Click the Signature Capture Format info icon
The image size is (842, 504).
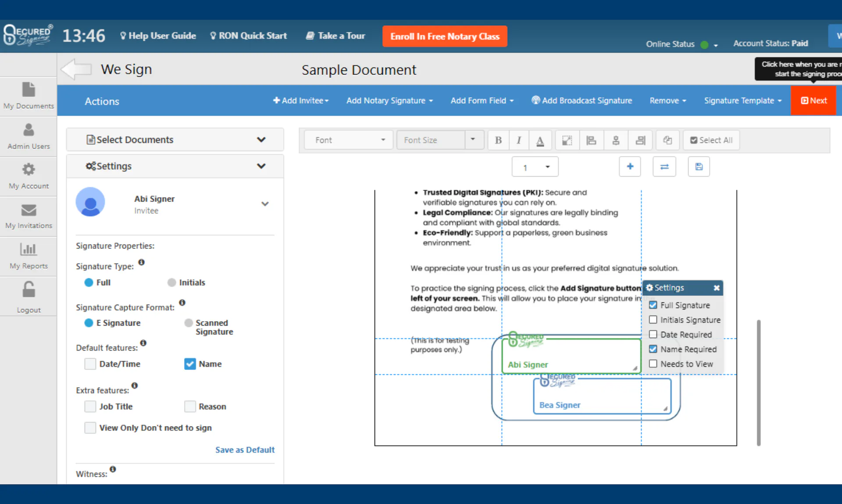tap(182, 302)
